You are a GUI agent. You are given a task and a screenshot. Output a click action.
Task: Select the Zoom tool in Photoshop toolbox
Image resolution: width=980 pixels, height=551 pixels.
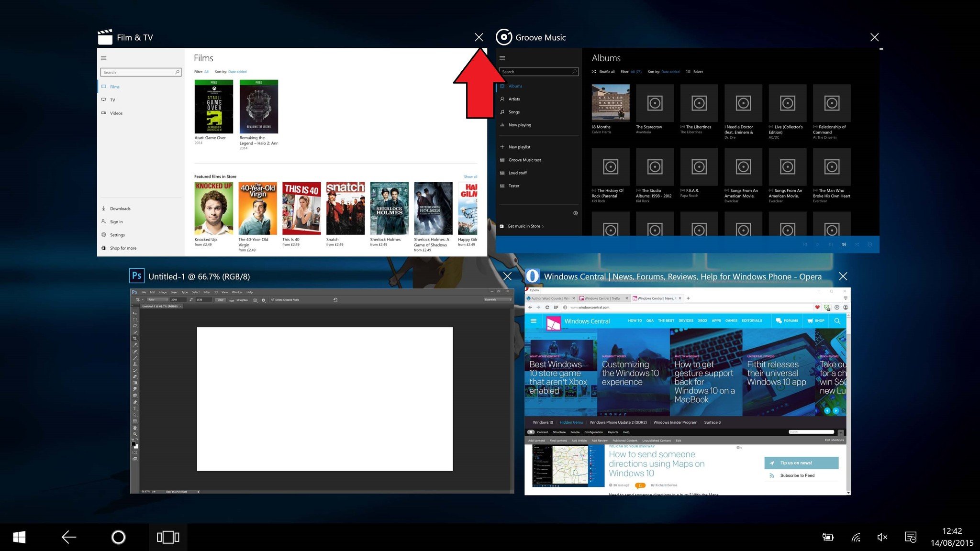point(134,434)
